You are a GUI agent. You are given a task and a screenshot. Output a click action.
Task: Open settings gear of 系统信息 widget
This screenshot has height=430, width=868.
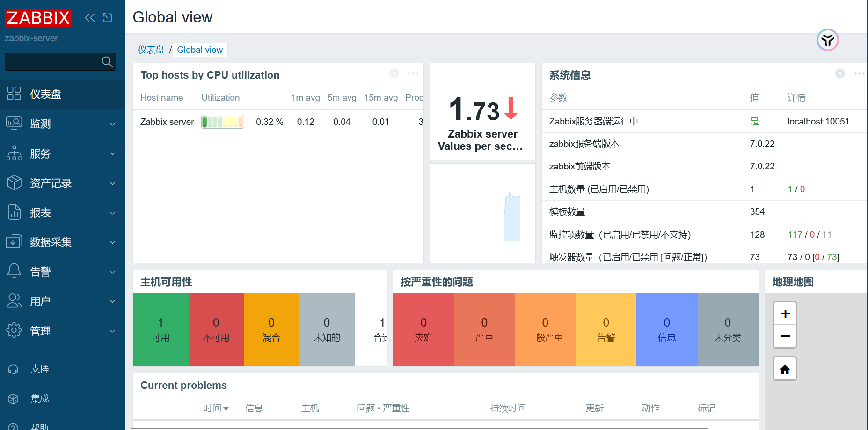click(840, 73)
